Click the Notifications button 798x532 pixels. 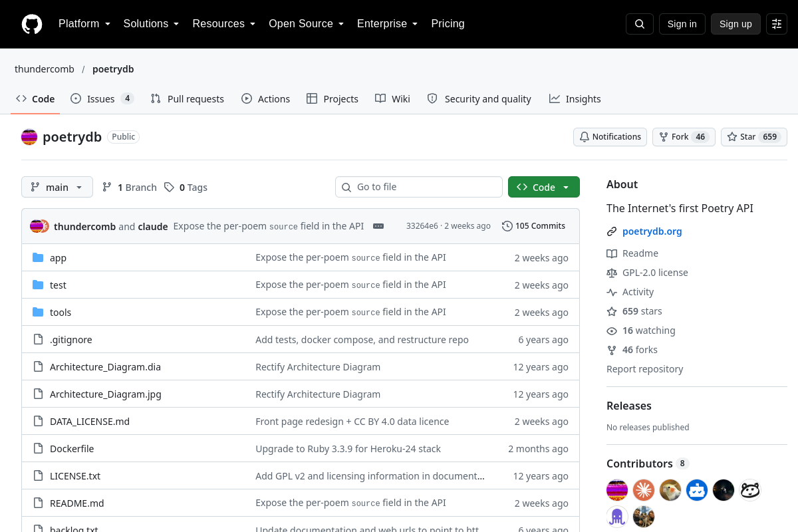[x=610, y=137]
